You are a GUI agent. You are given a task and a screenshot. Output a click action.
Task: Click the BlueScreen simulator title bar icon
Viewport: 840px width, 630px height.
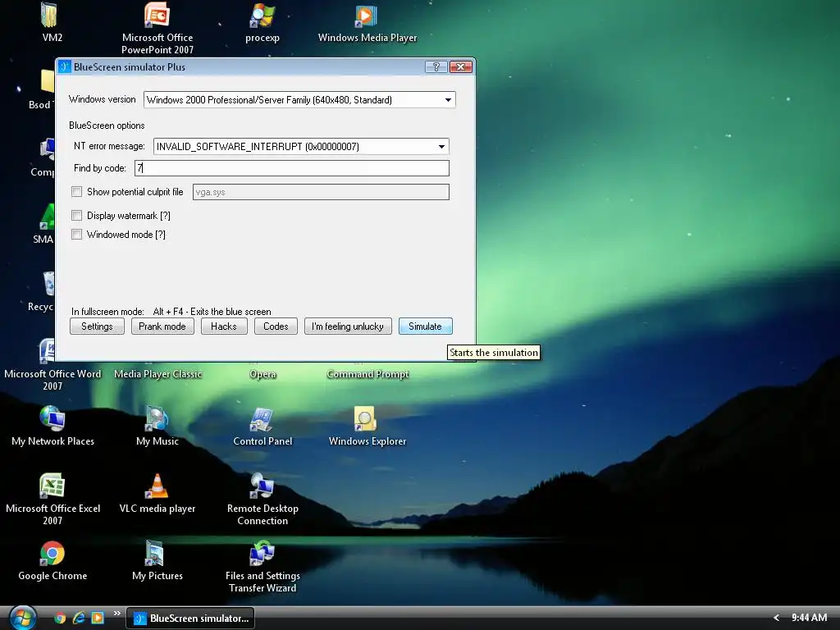[x=64, y=66]
